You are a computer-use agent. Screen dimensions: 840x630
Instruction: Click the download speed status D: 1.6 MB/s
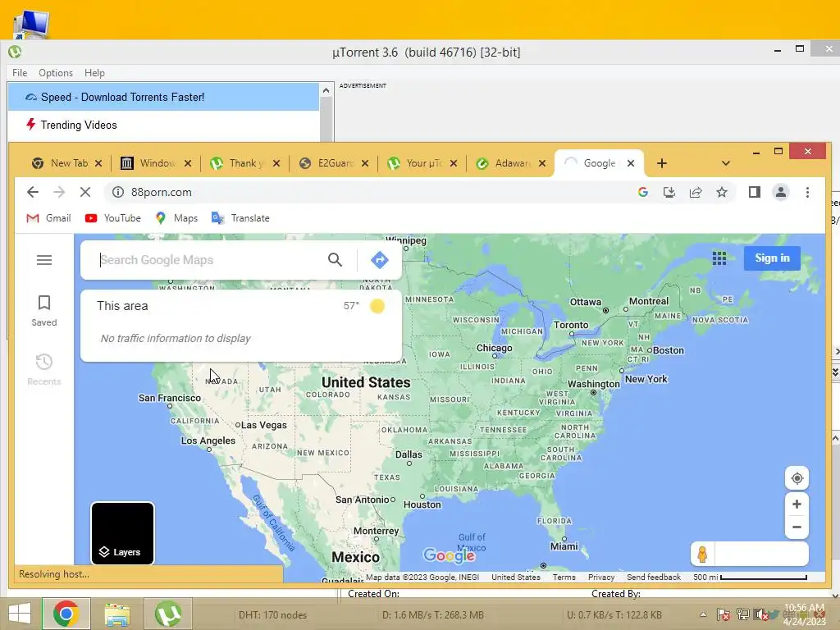433,615
